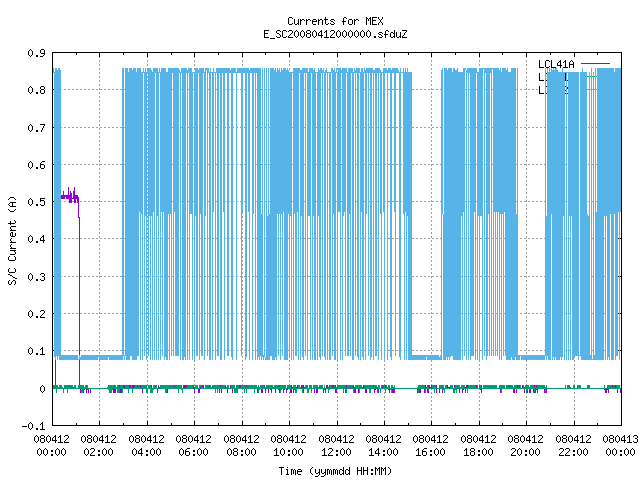Click the '080413' date label on x-axis
The height and width of the screenshot is (480, 640).
pyautogui.click(x=620, y=439)
